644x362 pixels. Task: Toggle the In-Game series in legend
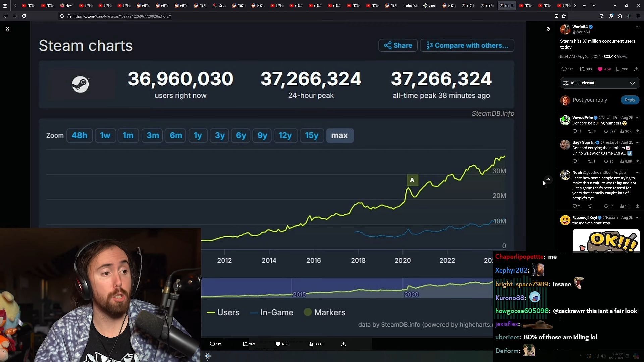(272, 313)
